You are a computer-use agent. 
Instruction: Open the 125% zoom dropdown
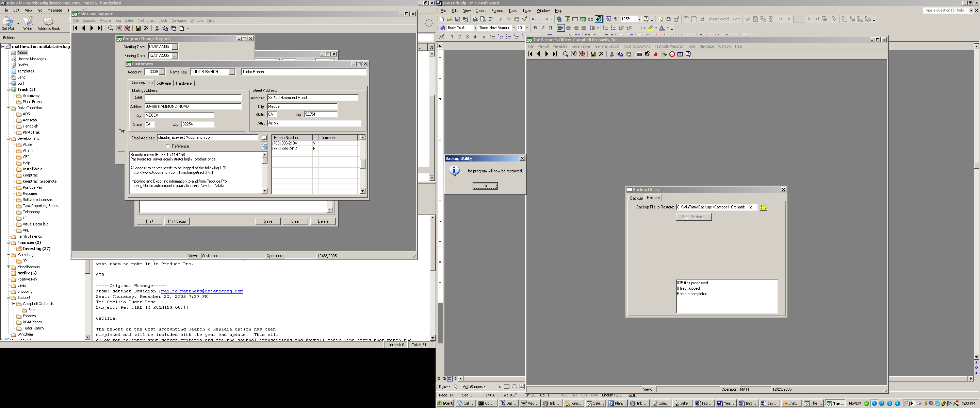point(639,19)
